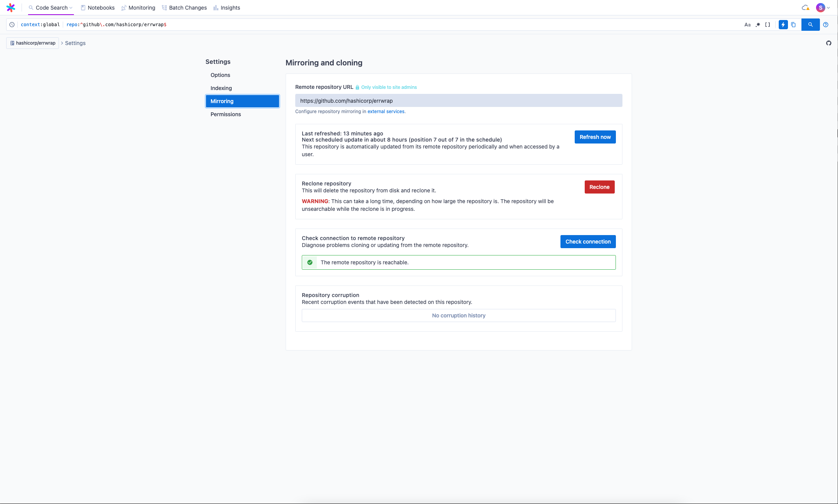Open the cloud status warning icon

pos(805,8)
